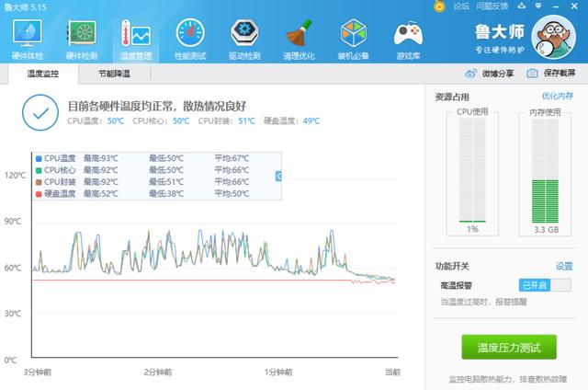Open the 问题反馈 feedback link

pos(492,6)
